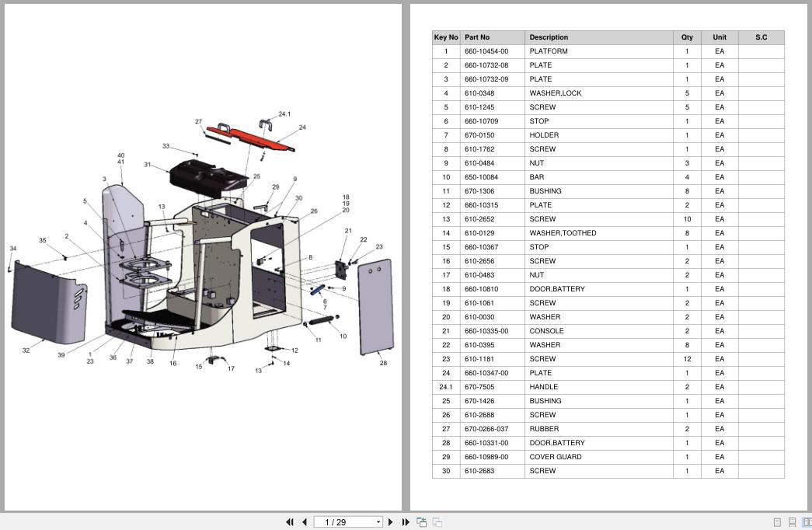The width and height of the screenshot is (812, 530).
Task: Select part number 610-2652
Action: click(x=479, y=219)
